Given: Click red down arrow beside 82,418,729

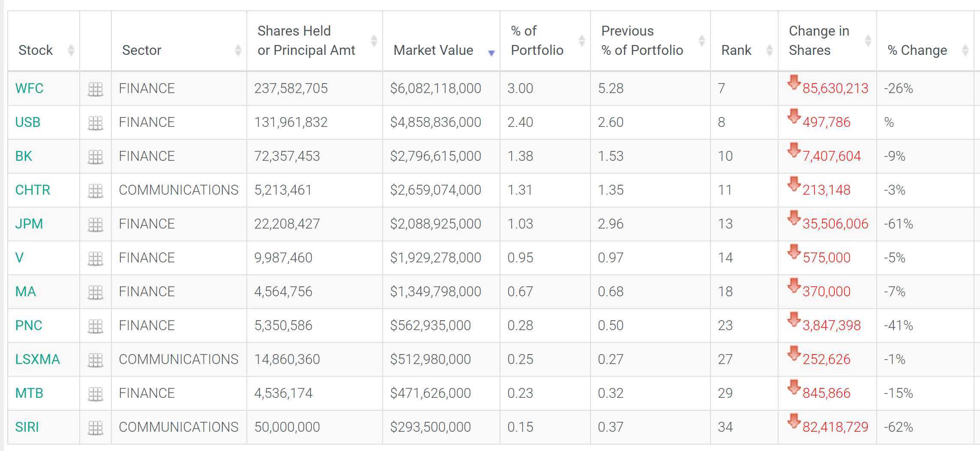Looking at the screenshot, I should [794, 421].
